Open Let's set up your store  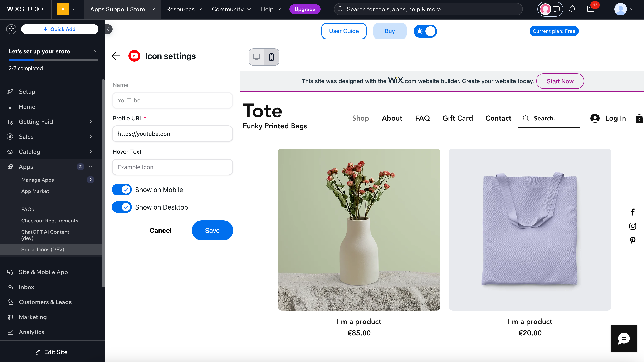coord(53,51)
